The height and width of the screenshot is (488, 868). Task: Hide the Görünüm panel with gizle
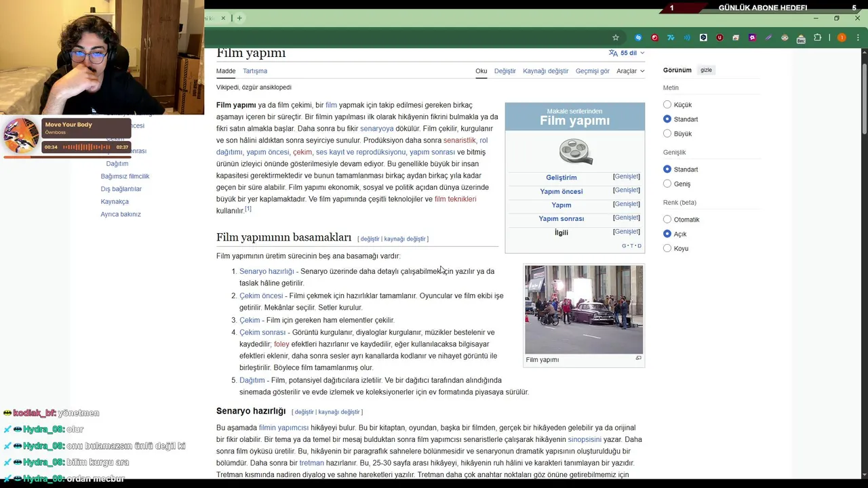tap(706, 70)
